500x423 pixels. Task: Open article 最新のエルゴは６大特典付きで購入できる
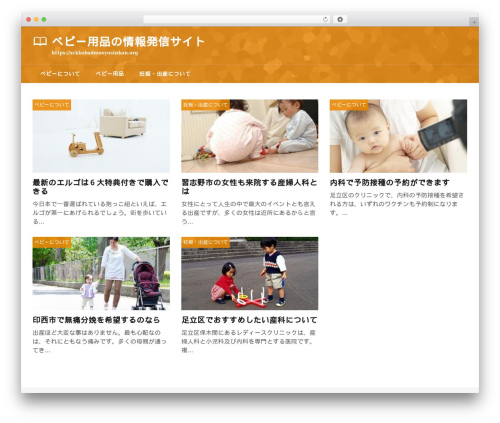click(x=100, y=187)
